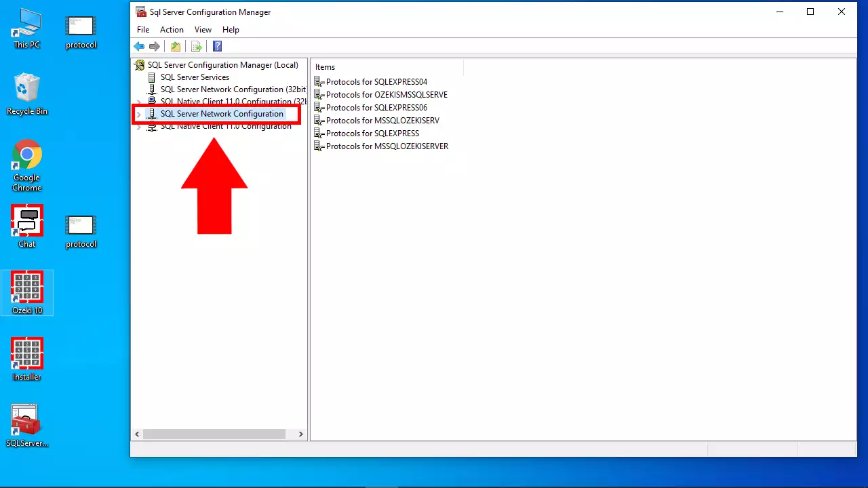Click the icon of Protocols for SQLEXPRESS04
The height and width of the screenshot is (488, 868).
click(x=319, y=82)
